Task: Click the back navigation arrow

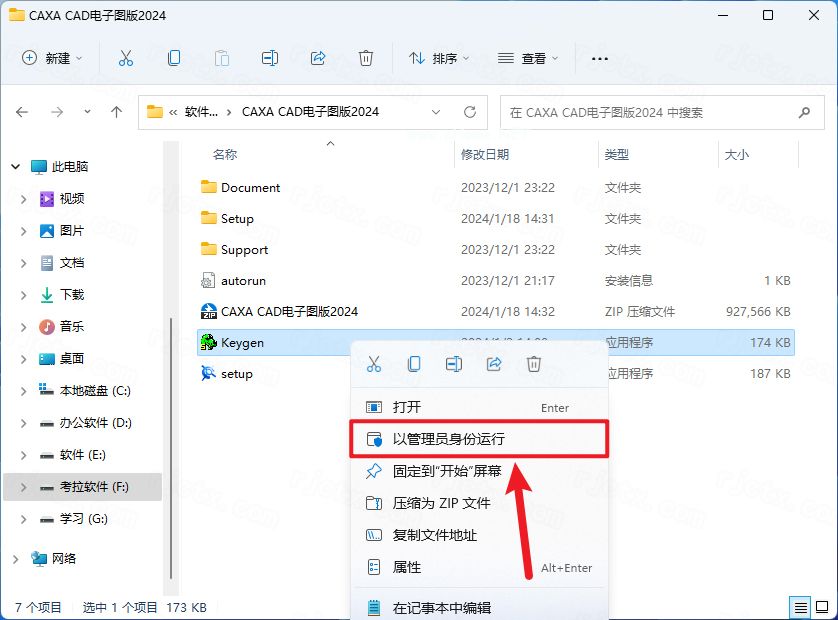Action: pyautogui.click(x=22, y=112)
